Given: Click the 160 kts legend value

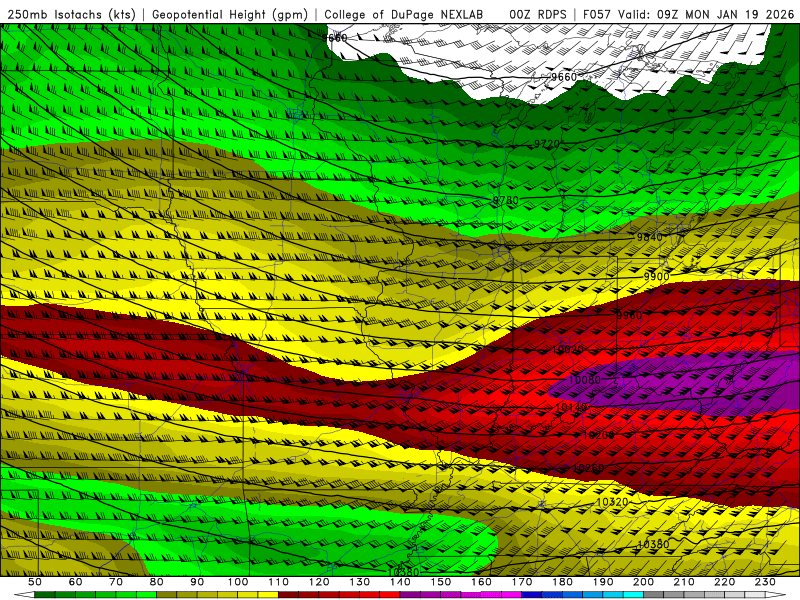Looking at the screenshot, I should pyautogui.click(x=482, y=582).
